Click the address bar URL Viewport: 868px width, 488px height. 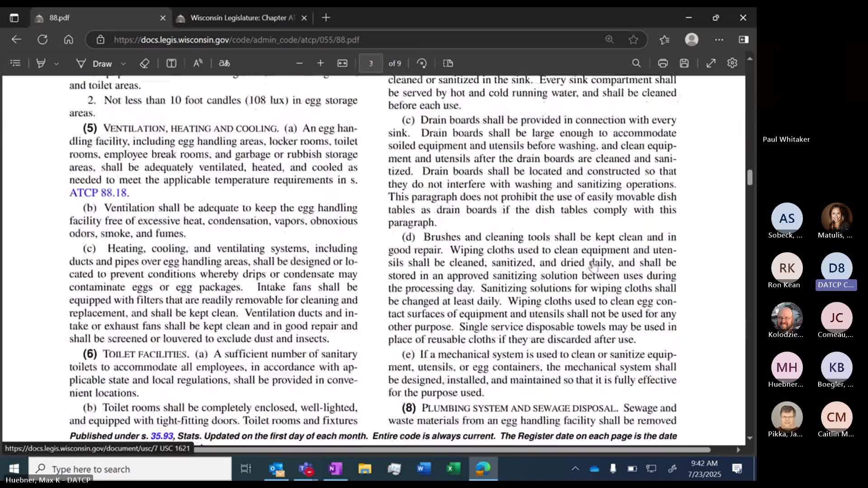point(236,40)
